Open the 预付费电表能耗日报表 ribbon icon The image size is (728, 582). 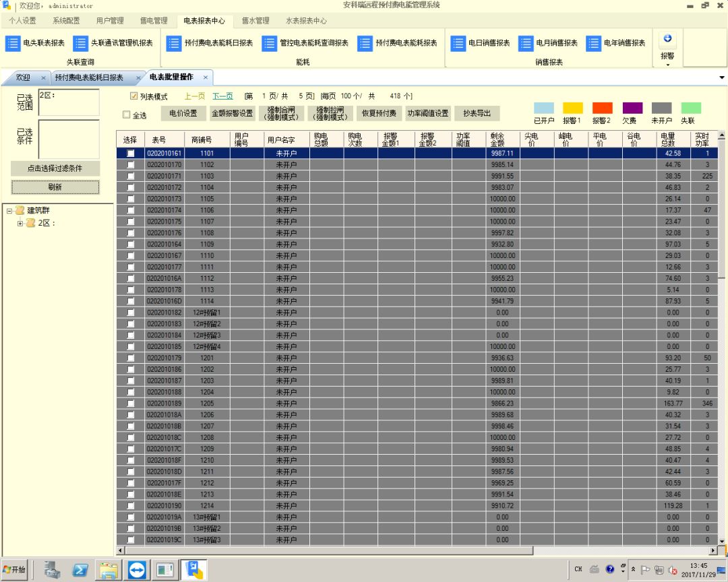pyautogui.click(x=174, y=43)
